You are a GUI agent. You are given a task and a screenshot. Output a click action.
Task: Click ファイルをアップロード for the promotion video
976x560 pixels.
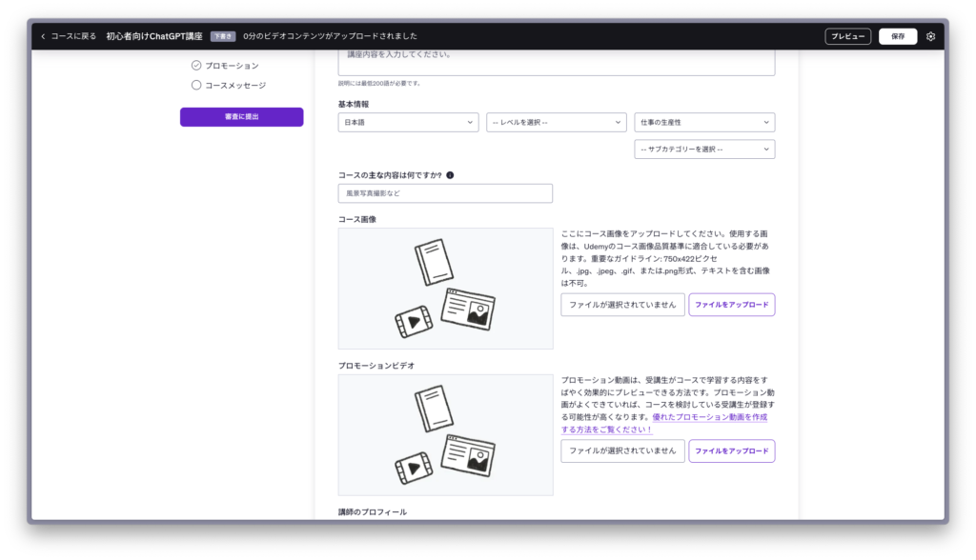[x=731, y=450]
